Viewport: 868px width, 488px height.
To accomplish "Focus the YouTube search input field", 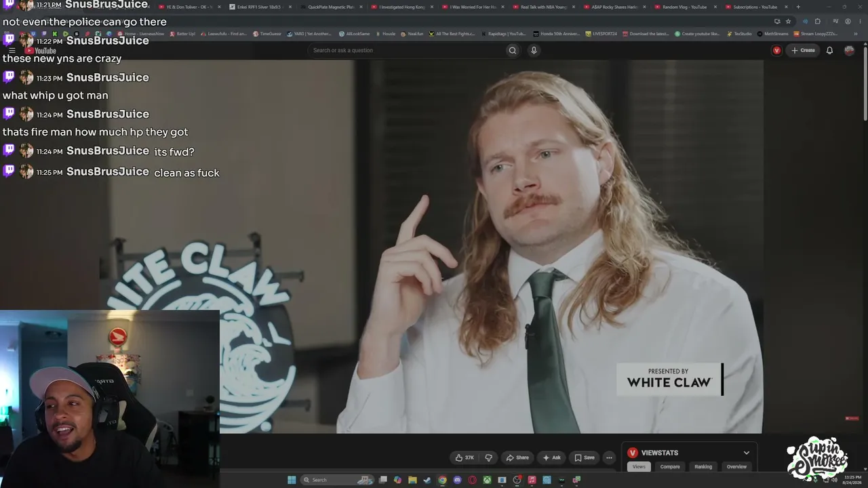I will click(x=407, y=50).
